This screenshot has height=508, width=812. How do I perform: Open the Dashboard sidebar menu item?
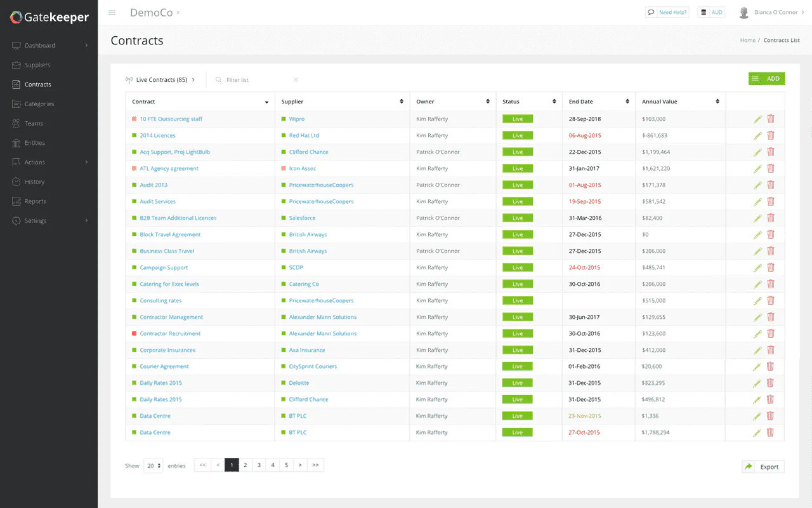click(x=49, y=45)
